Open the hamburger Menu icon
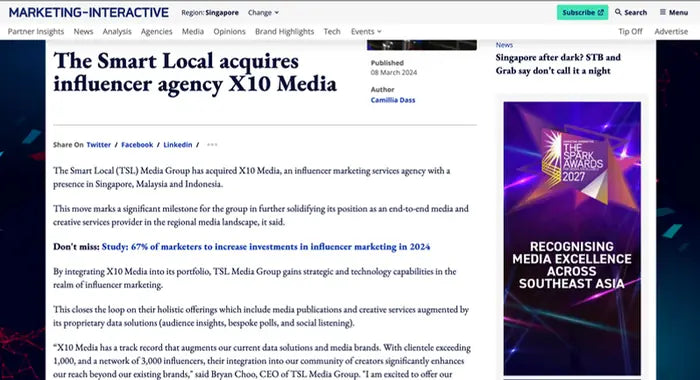700x380 pixels. pos(663,12)
